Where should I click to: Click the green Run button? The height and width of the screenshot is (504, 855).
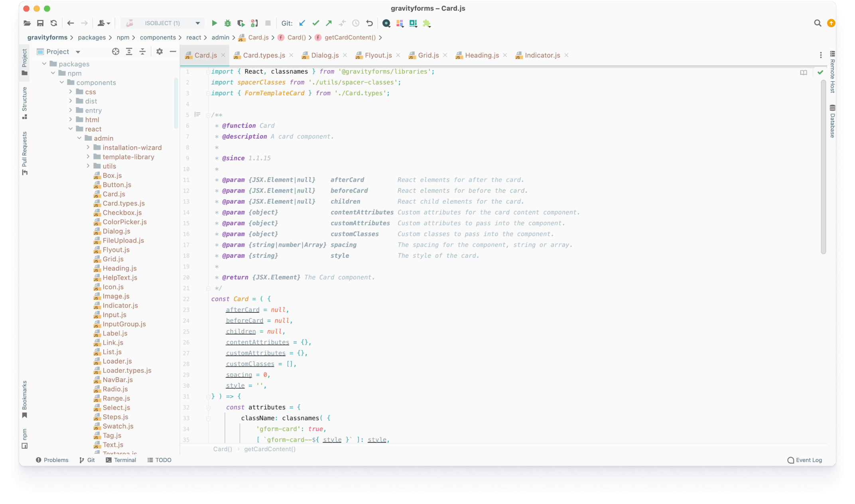[214, 23]
